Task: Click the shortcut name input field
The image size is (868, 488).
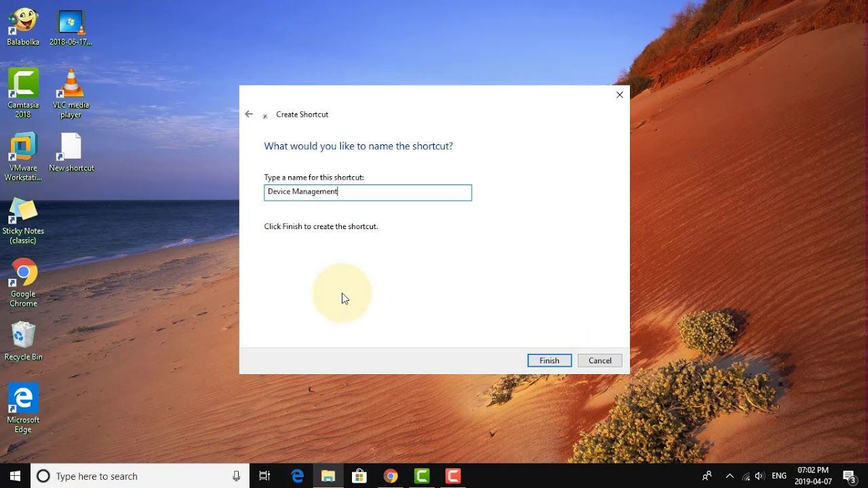Action: point(368,192)
